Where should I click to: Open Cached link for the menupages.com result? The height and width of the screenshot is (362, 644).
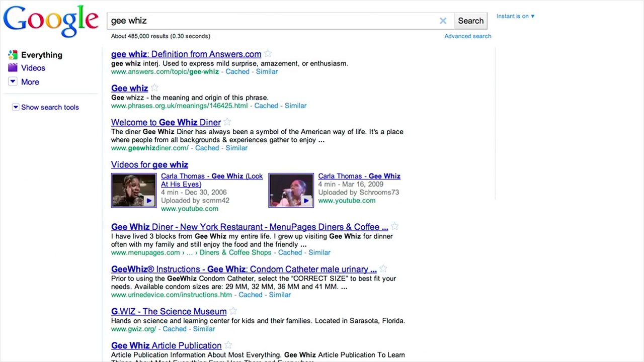(290, 252)
